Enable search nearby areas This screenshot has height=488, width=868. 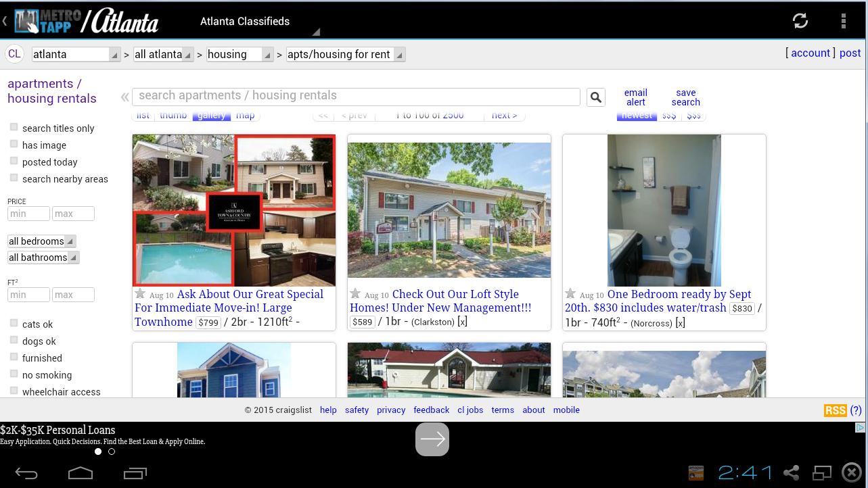tap(14, 178)
